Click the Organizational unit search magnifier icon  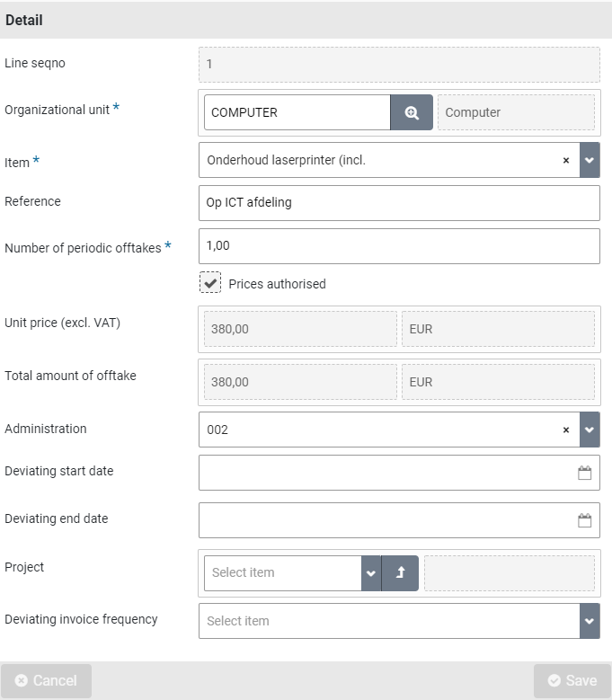click(412, 112)
